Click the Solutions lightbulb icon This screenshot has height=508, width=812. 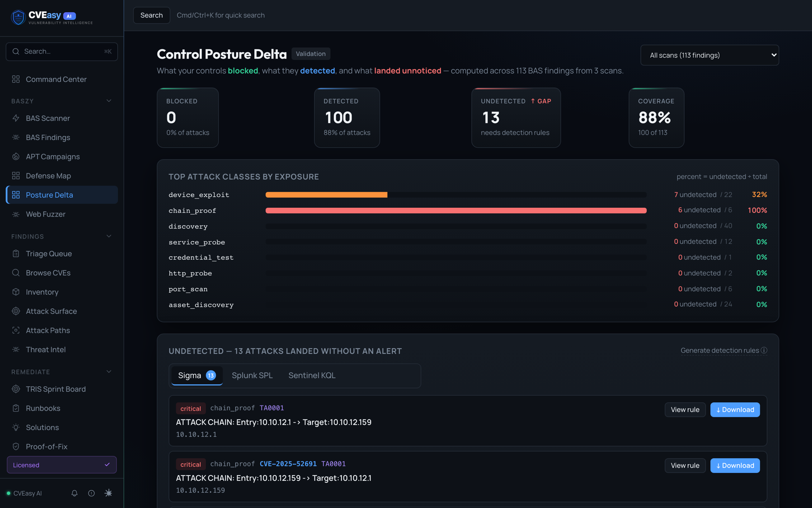click(x=16, y=428)
